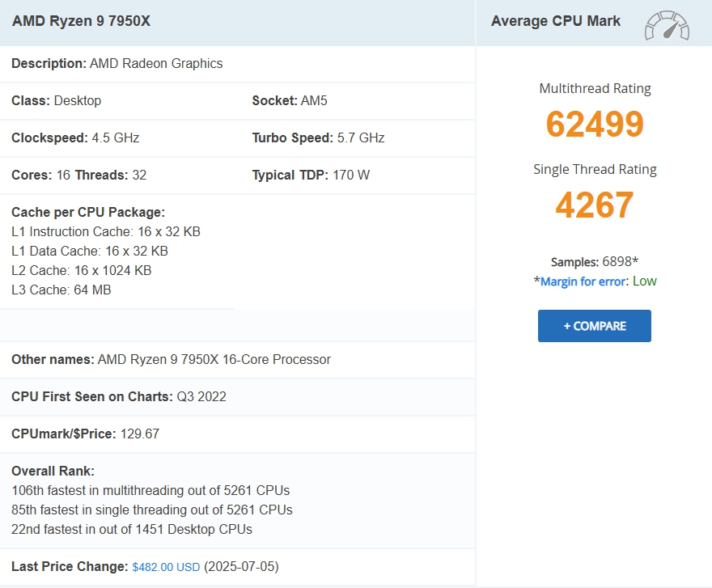The height and width of the screenshot is (588, 712).
Task: Click the Cores: 16 value
Action: (41, 176)
